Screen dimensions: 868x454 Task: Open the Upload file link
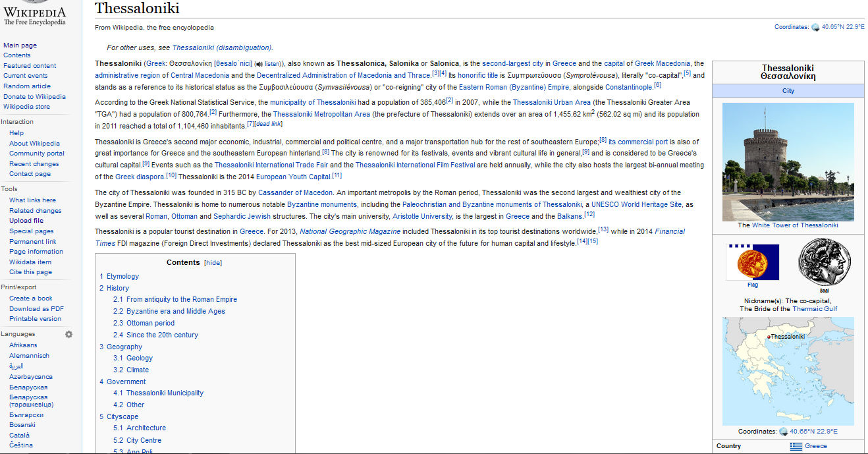26,221
